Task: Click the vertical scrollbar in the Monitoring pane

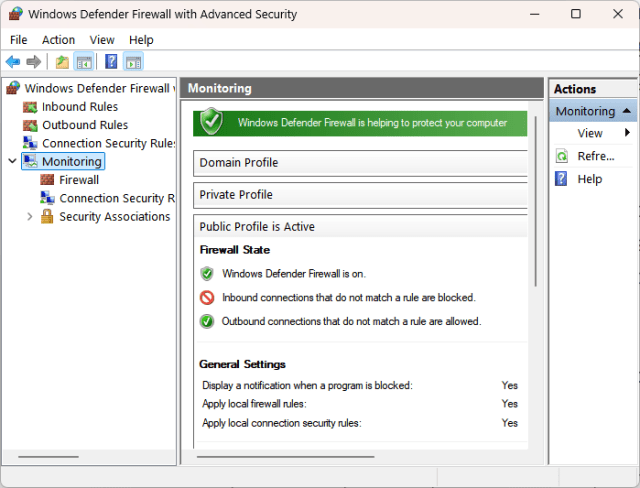Action: click(537, 200)
